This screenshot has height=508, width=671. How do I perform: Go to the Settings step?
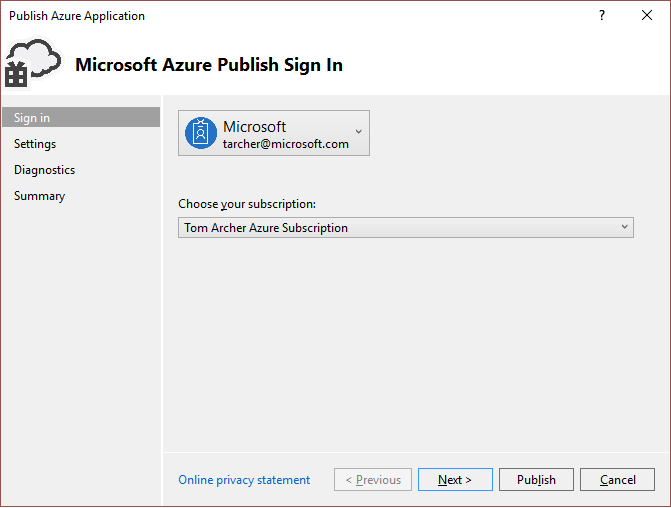35,144
